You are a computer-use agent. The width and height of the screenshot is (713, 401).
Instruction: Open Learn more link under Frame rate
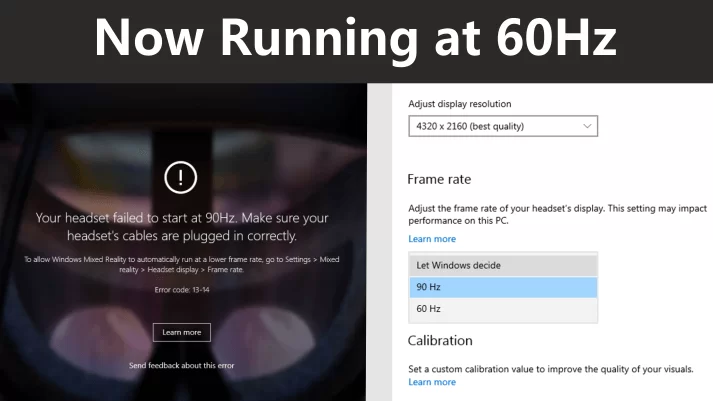click(431, 239)
